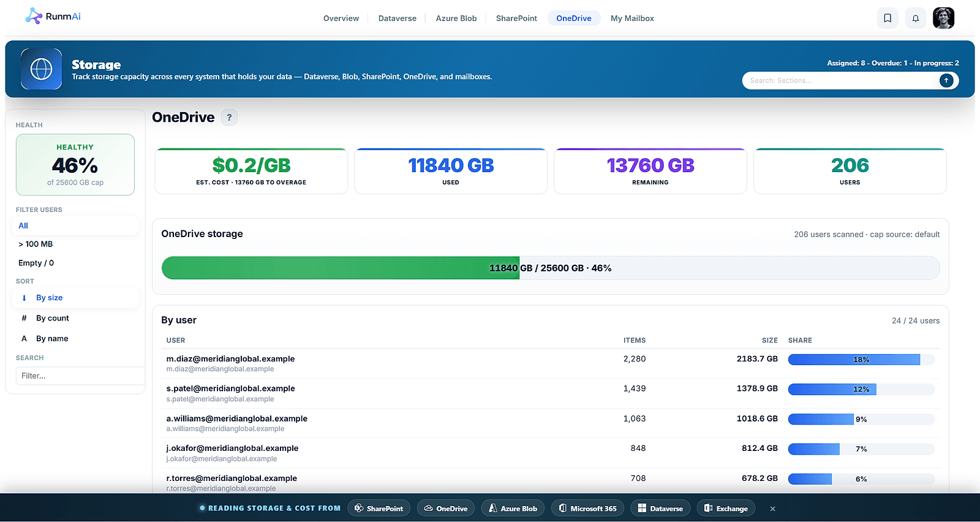
Task: Switch to the SharePoint tab
Action: click(516, 18)
